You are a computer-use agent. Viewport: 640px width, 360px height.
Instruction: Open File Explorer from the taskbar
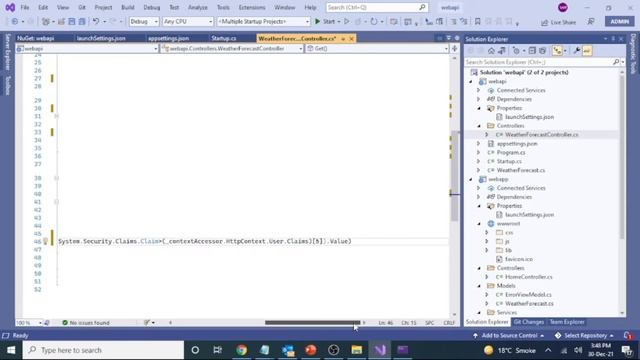point(356,350)
